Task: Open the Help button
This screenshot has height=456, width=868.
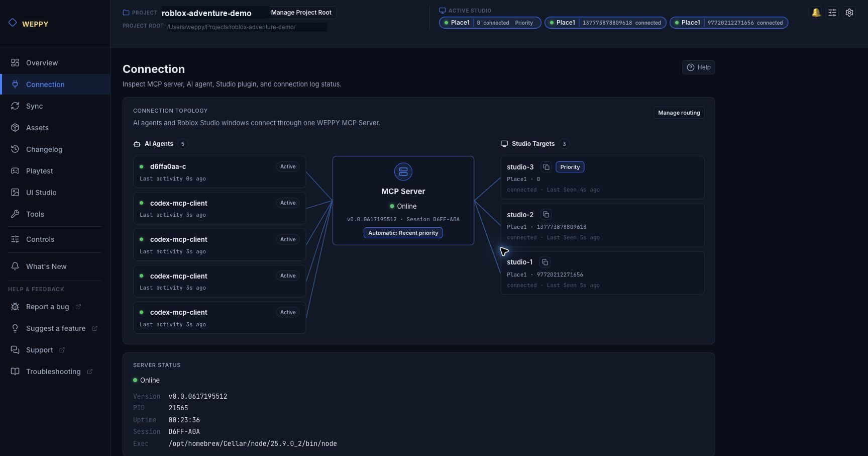Action: pos(698,67)
